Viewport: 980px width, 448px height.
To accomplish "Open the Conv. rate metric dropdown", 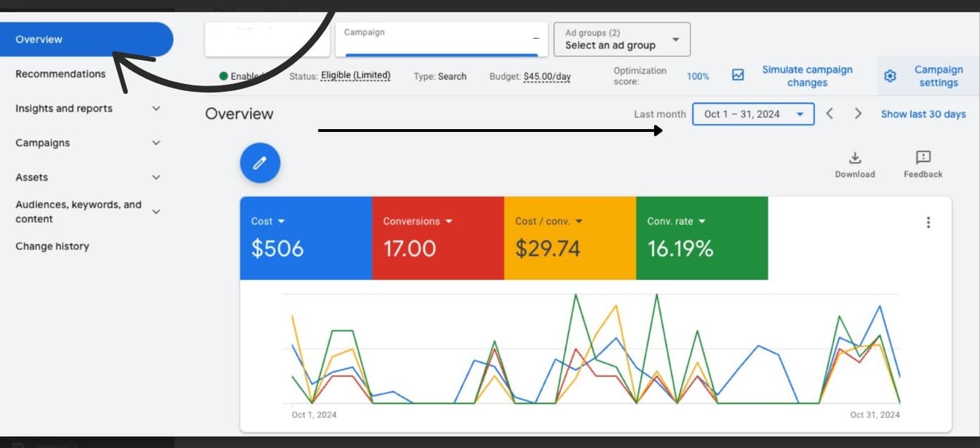I will 676,222.
